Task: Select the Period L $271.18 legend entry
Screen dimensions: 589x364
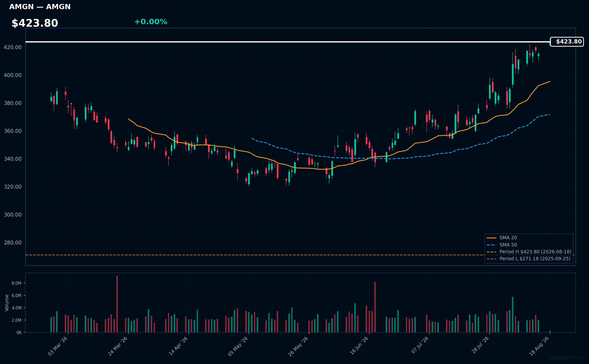Action: [528, 259]
